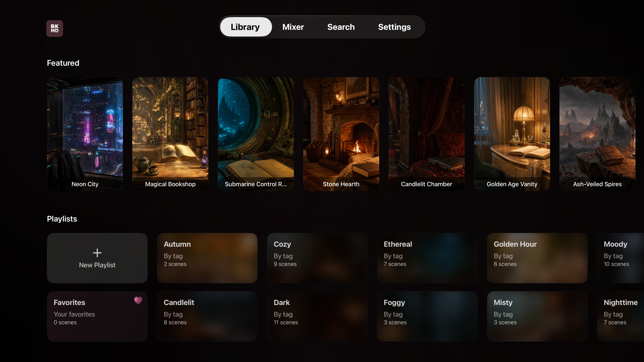Viewport: 644px width, 362px height.
Task: Open the Magical Bookshop scene thumbnail
Action: pos(170,134)
